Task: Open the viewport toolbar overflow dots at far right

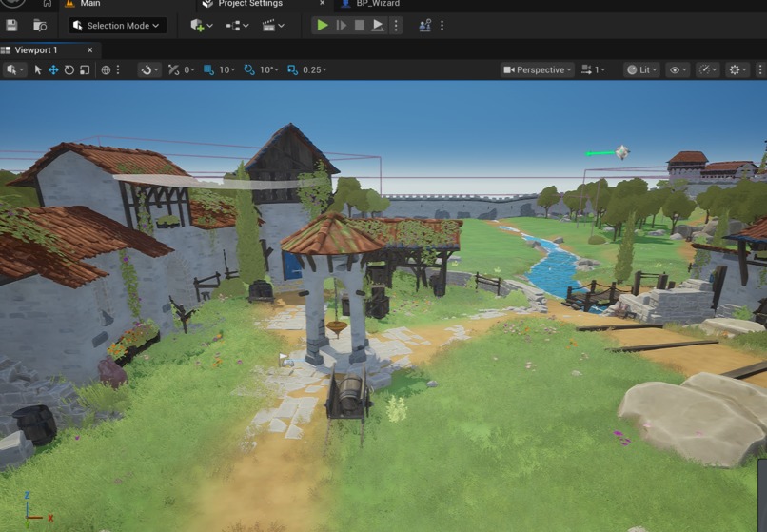Action: (760, 70)
